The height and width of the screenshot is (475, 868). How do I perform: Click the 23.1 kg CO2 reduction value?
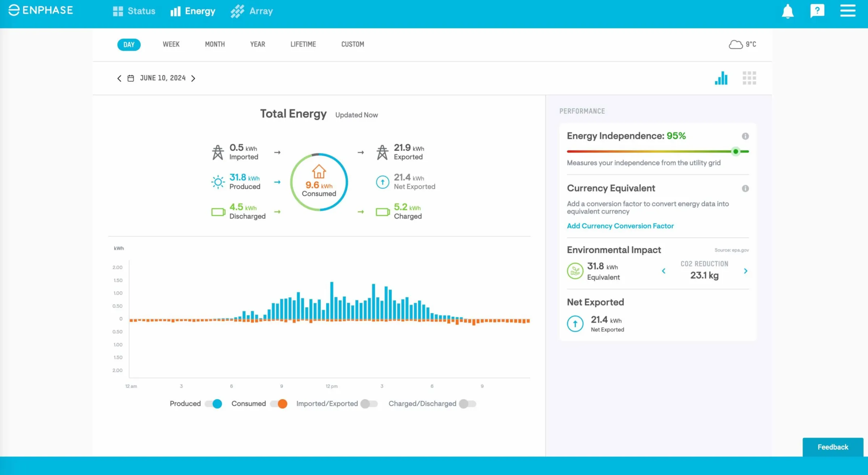click(x=704, y=276)
